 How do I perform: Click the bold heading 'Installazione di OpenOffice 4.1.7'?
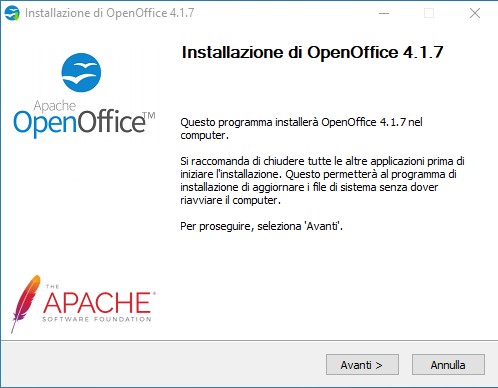point(312,53)
